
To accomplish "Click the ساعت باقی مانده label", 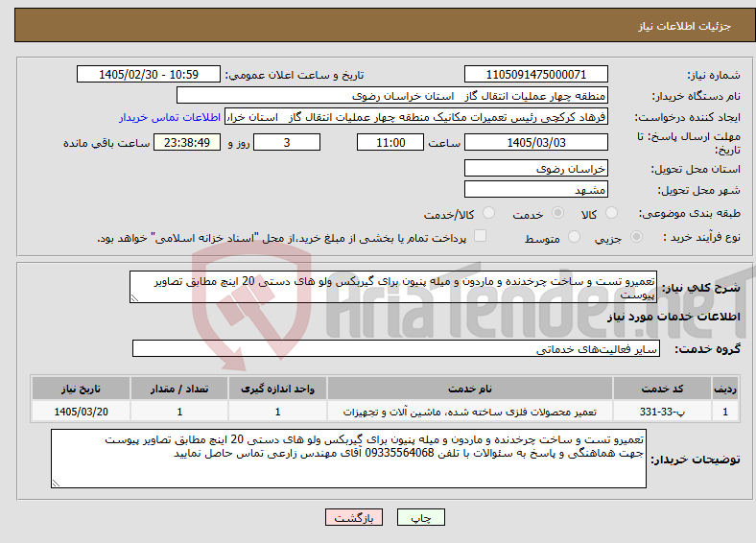I will pos(106,143).
